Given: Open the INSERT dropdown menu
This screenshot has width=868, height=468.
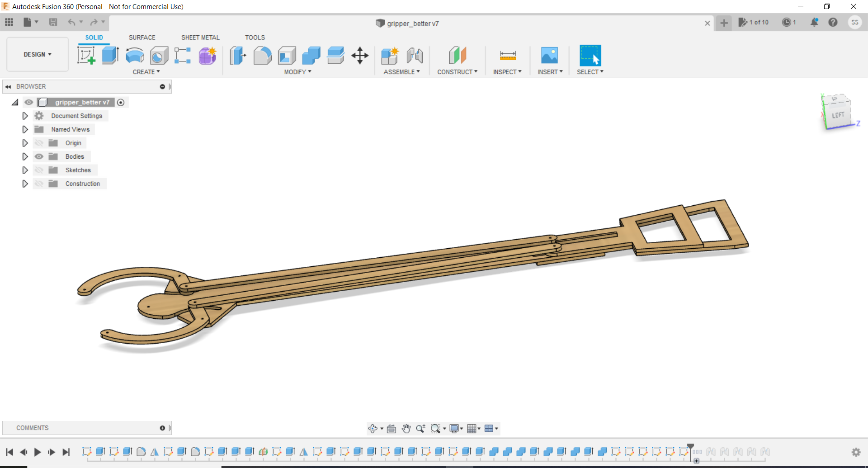Looking at the screenshot, I should click(x=550, y=72).
